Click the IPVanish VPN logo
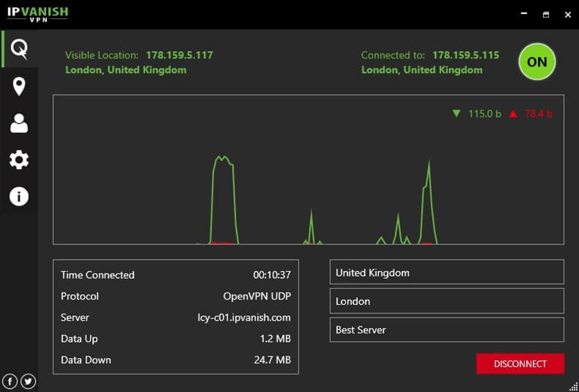 pyautogui.click(x=37, y=14)
